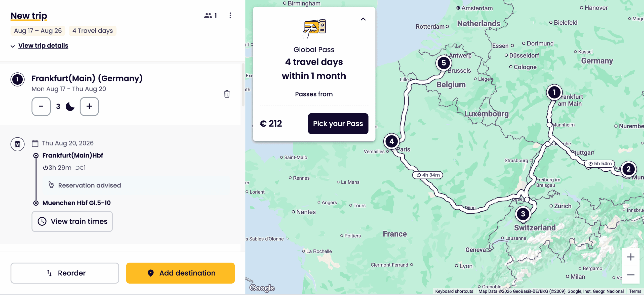
Task: Click the calendar icon next to Thu Aug 20
Action: (35, 143)
